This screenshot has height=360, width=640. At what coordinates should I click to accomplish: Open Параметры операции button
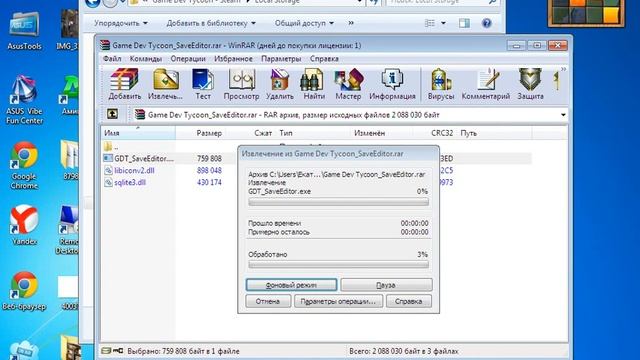[338, 301]
